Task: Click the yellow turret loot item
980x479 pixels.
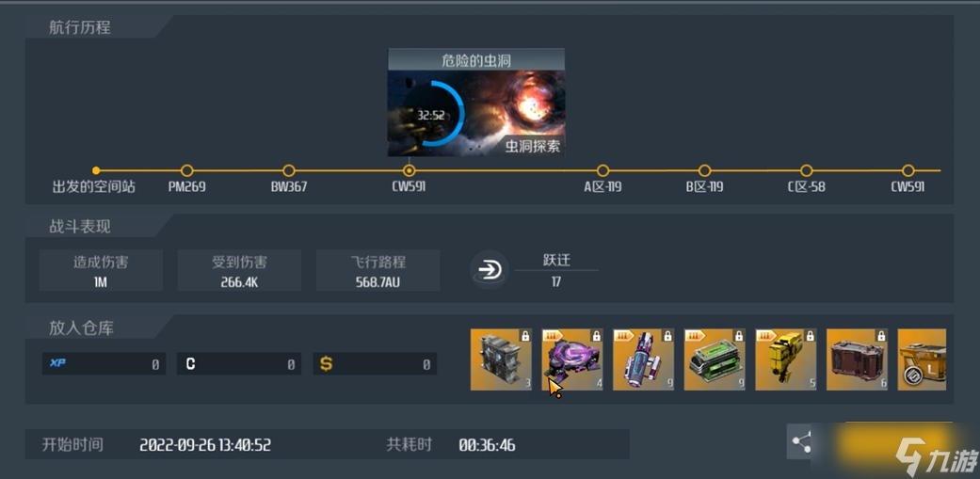Action: pyautogui.click(x=786, y=359)
